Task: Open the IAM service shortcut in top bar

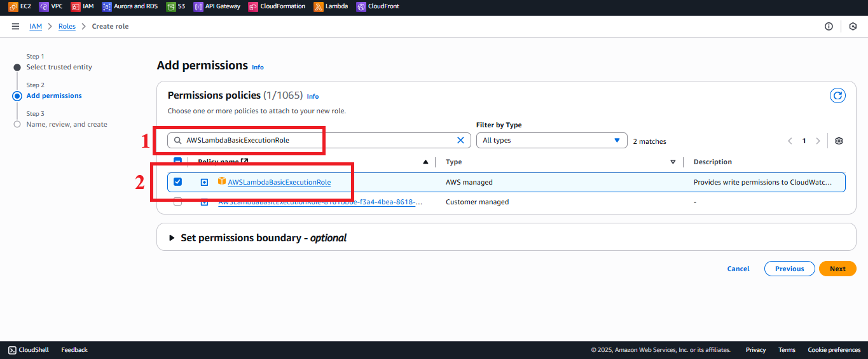Action: (x=82, y=6)
